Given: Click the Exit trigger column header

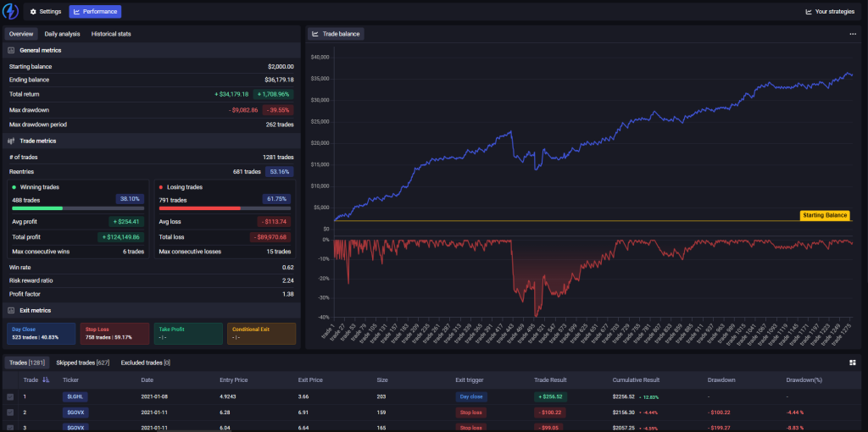Looking at the screenshot, I should [x=470, y=380].
